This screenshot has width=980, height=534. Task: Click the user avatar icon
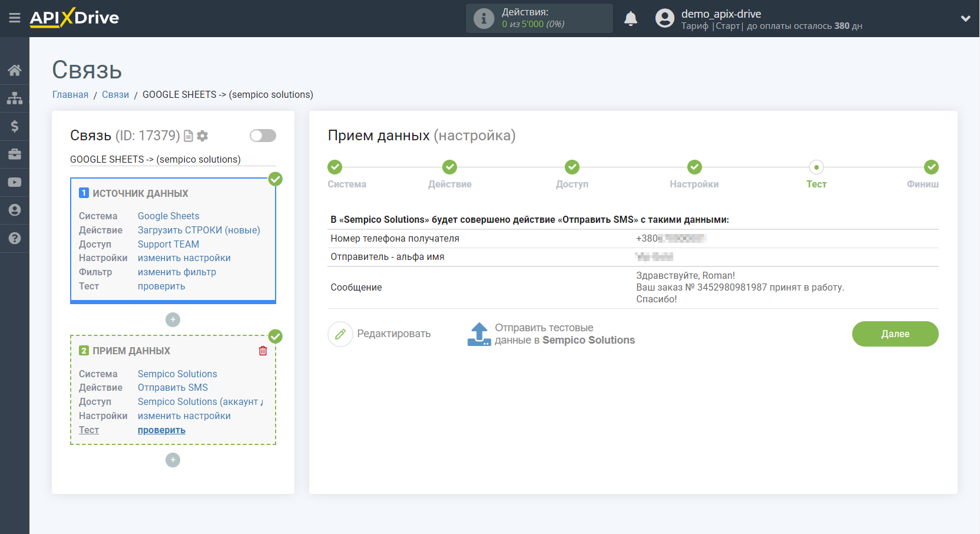click(665, 18)
